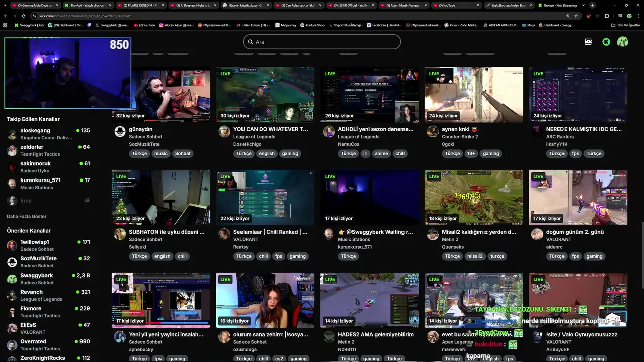Screen dimensions: 644x362
Task: Open Quenseks channel avatar
Action: pos(433,234)
